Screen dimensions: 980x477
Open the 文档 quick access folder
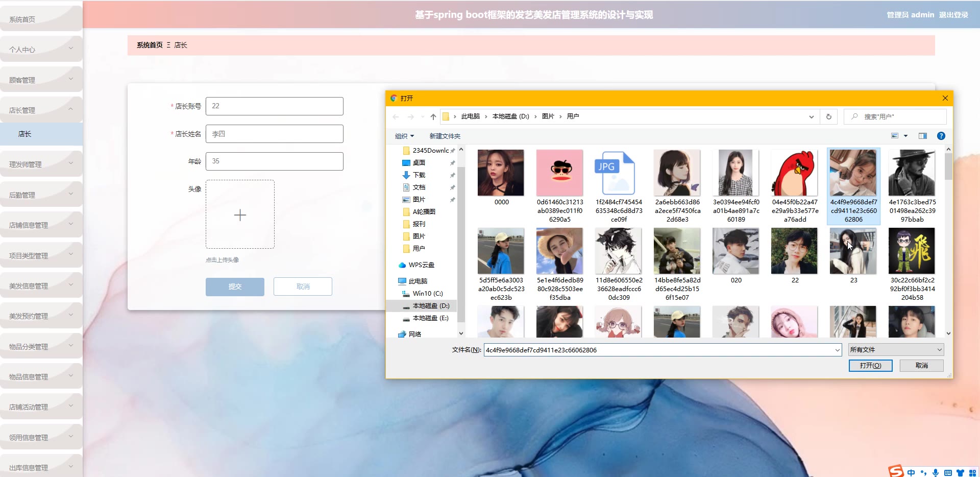(414, 187)
